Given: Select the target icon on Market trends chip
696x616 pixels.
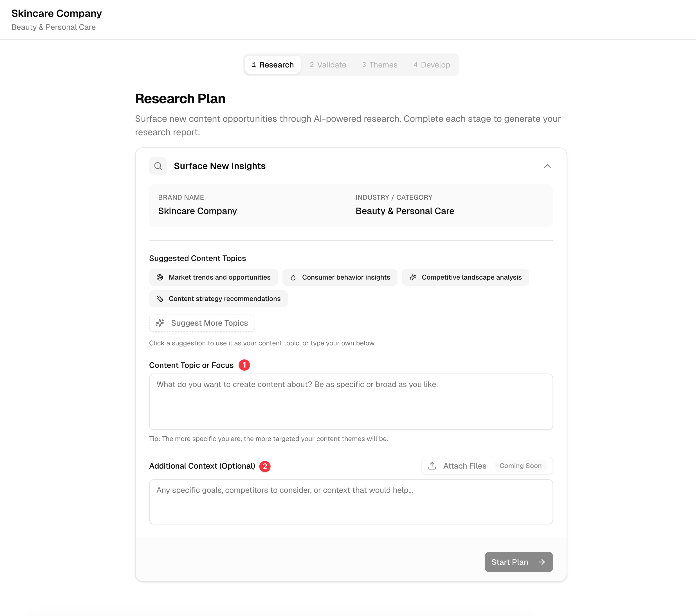Looking at the screenshot, I should (x=160, y=277).
